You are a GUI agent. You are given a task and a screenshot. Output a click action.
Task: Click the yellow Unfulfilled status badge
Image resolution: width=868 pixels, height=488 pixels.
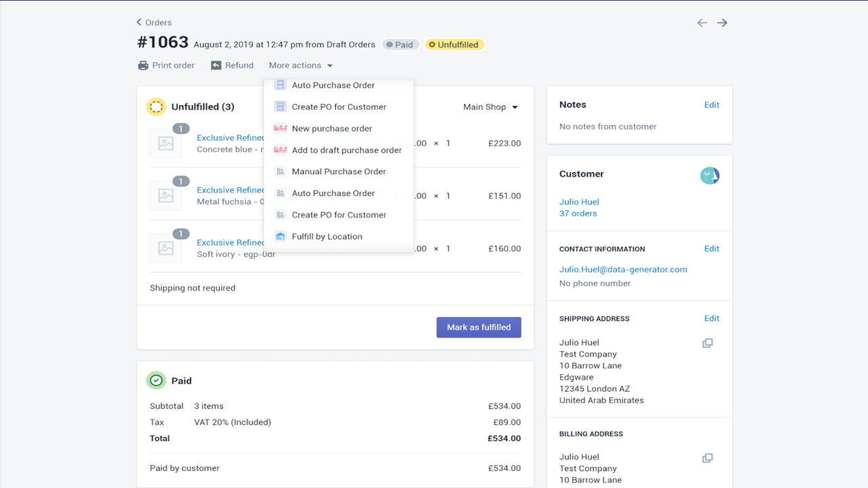(454, 45)
